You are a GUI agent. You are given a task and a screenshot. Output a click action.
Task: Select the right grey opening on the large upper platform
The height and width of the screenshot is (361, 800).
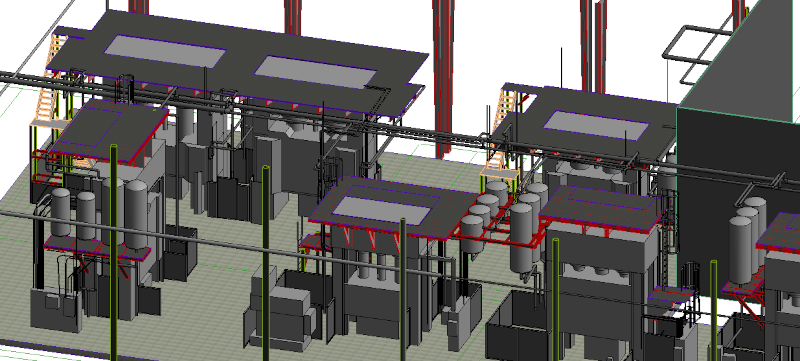click(315, 72)
